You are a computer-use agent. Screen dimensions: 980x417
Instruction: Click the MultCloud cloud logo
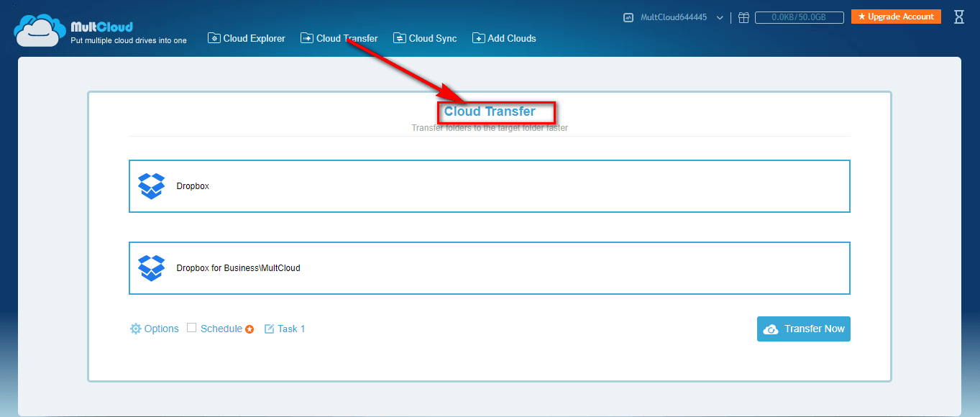click(x=40, y=31)
